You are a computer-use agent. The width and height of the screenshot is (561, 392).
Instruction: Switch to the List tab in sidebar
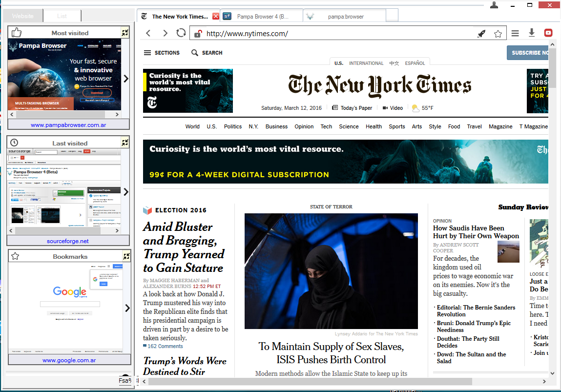click(62, 16)
